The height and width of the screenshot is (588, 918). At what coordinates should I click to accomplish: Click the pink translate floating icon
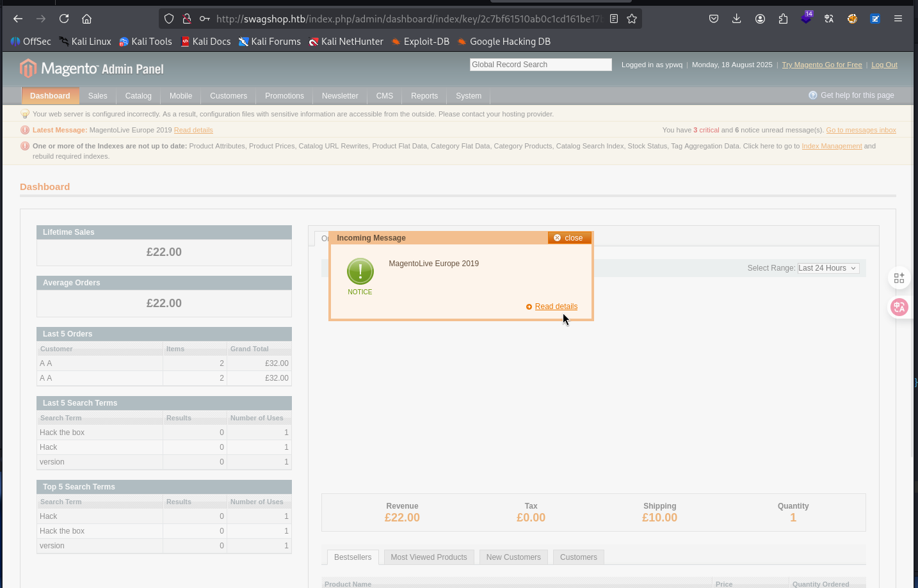(x=899, y=307)
